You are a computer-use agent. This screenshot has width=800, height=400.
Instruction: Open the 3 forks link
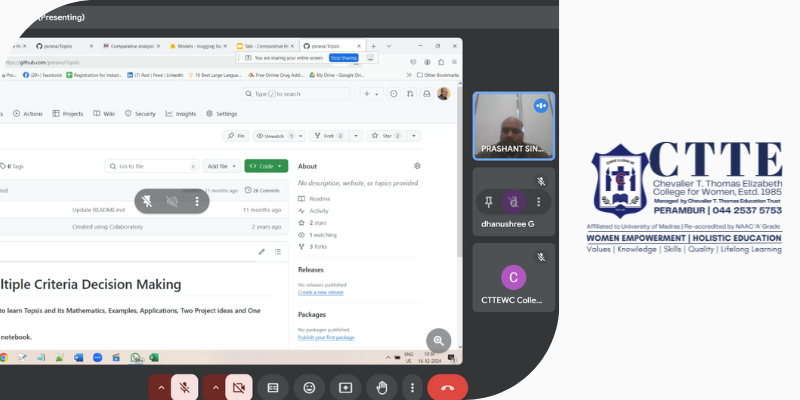point(313,247)
